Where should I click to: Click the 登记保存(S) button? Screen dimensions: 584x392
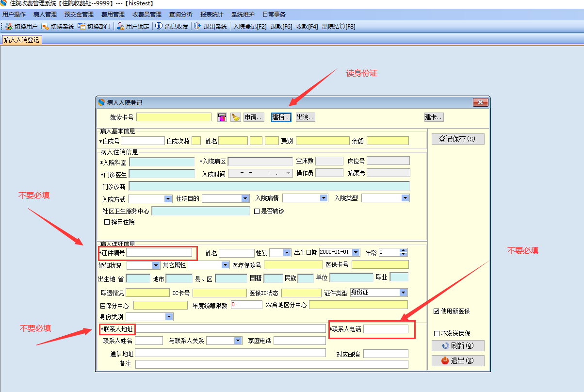point(458,139)
